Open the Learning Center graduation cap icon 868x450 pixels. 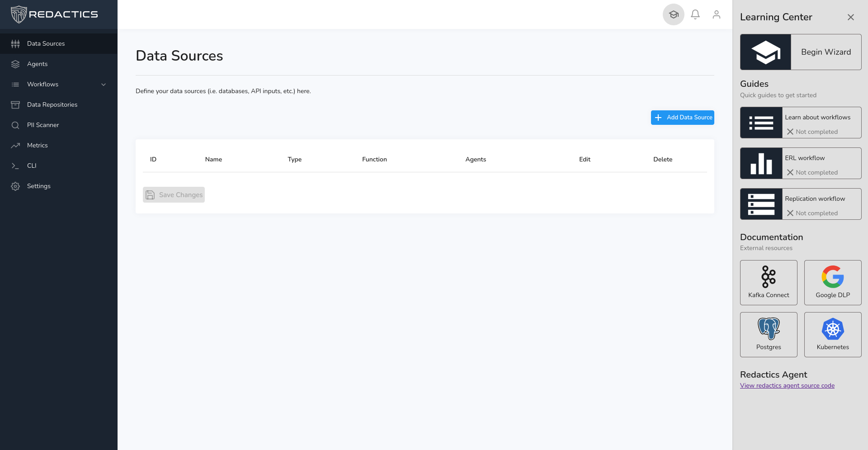click(x=673, y=14)
